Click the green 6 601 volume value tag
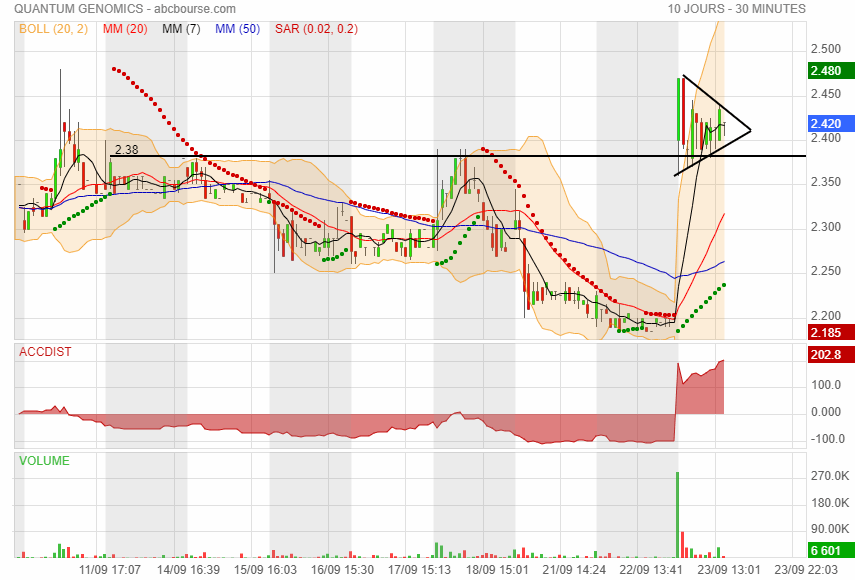The width and height of the screenshot is (855, 580). pyautogui.click(x=832, y=551)
